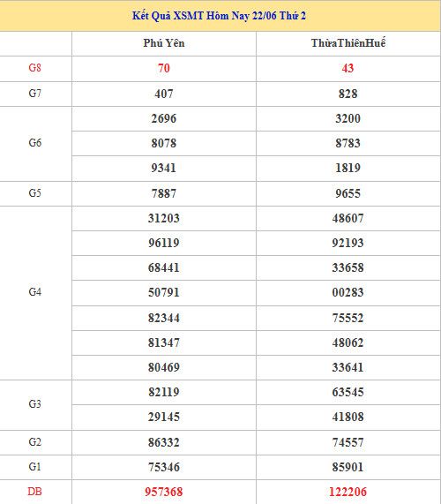Click the title Kết Quả XSMT Hôm Nay 22/06
The width and height of the screenshot is (441, 504).
point(205,15)
